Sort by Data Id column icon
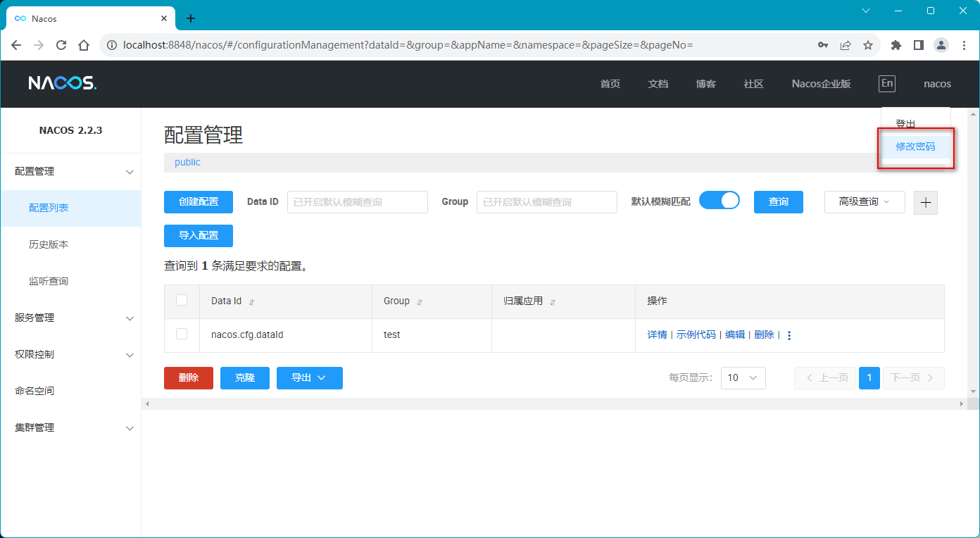The image size is (980, 538). (x=251, y=301)
